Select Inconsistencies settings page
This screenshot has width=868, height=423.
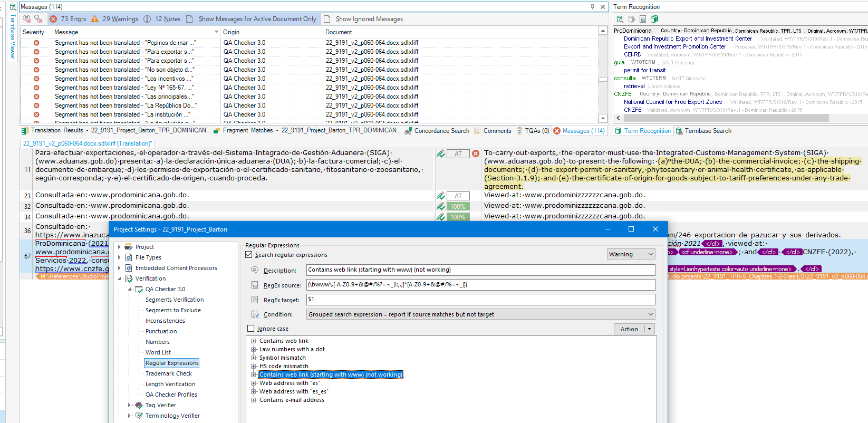(x=165, y=321)
